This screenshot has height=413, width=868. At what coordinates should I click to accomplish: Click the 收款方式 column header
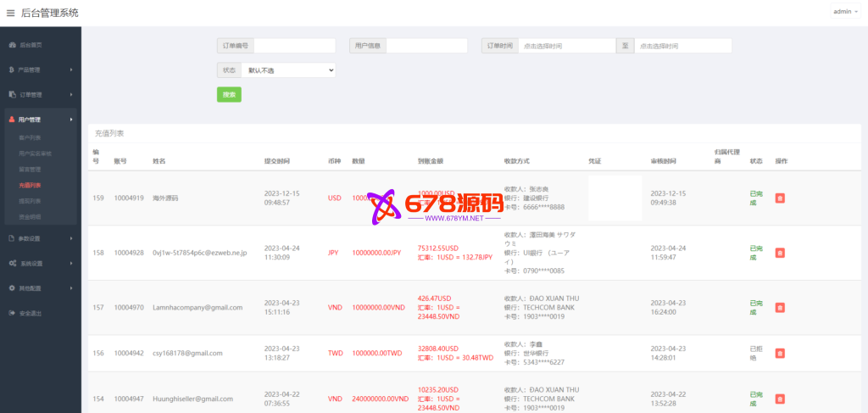[517, 161]
